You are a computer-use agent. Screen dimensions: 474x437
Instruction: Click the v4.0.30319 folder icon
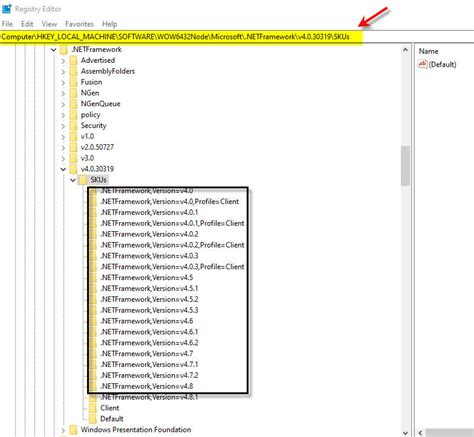(x=73, y=169)
